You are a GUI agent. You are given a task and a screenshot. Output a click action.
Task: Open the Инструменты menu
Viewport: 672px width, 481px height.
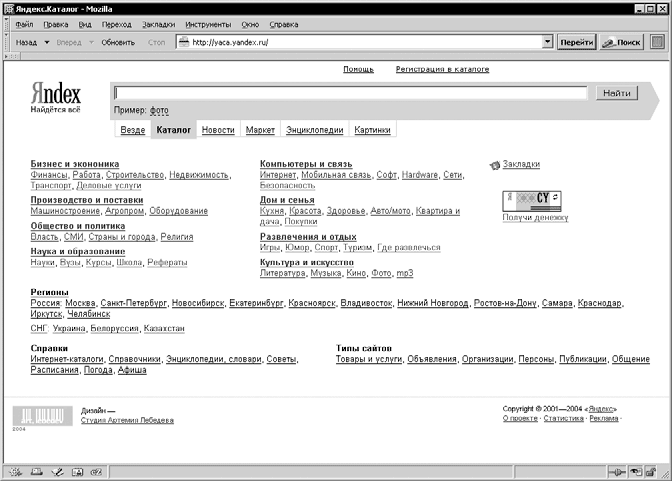pos(208,24)
